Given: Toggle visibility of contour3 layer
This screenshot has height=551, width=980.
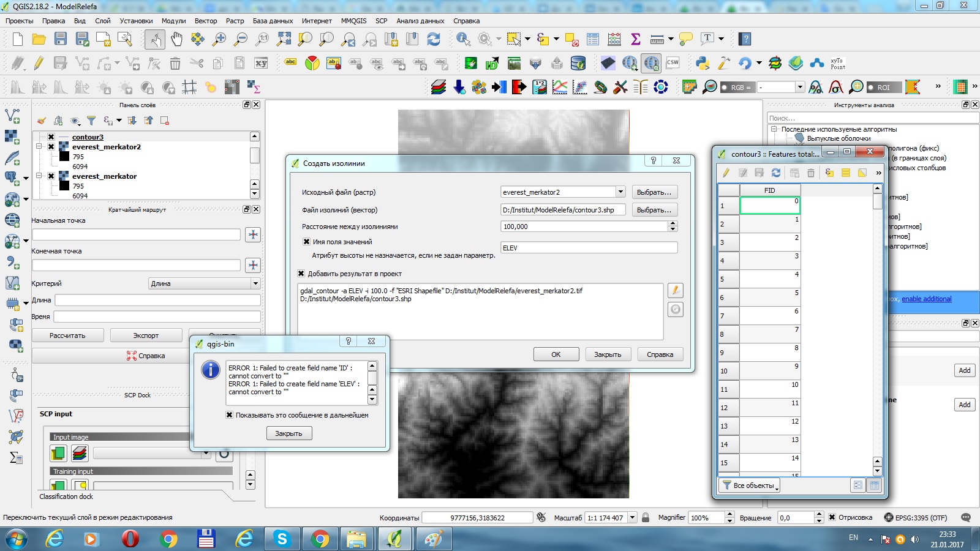Looking at the screenshot, I should 51,137.
